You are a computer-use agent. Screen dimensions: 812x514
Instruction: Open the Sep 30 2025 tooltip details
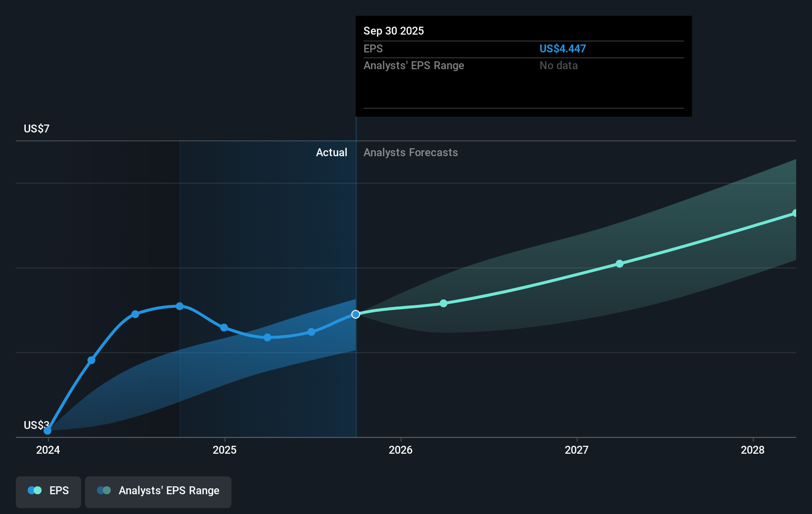tap(523, 66)
